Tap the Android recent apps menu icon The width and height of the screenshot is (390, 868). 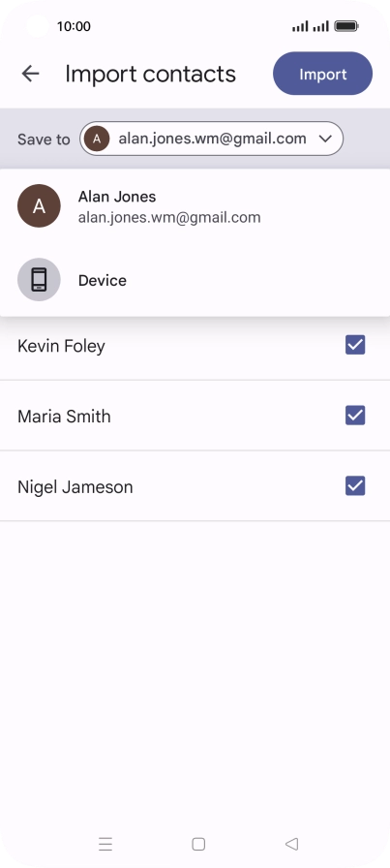tap(105, 844)
